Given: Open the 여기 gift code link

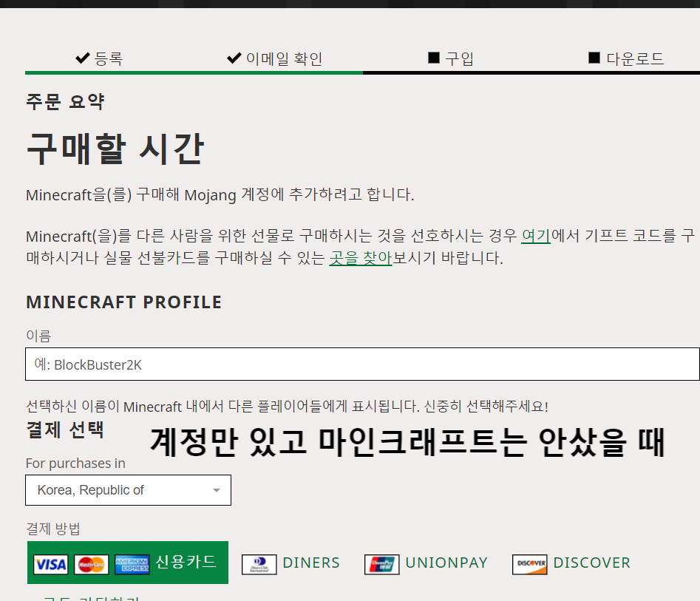Looking at the screenshot, I should pyautogui.click(x=536, y=235).
